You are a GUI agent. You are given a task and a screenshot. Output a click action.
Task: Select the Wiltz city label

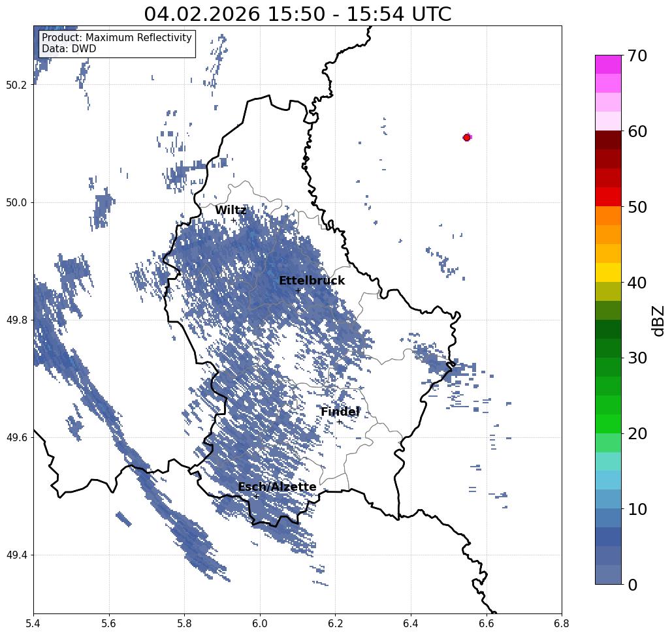pyautogui.click(x=231, y=210)
